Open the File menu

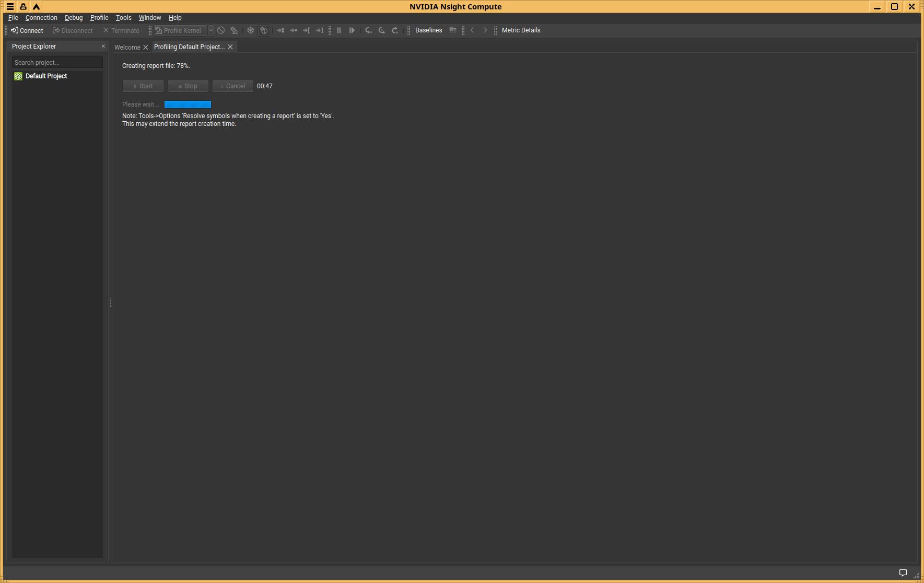pyautogui.click(x=13, y=18)
